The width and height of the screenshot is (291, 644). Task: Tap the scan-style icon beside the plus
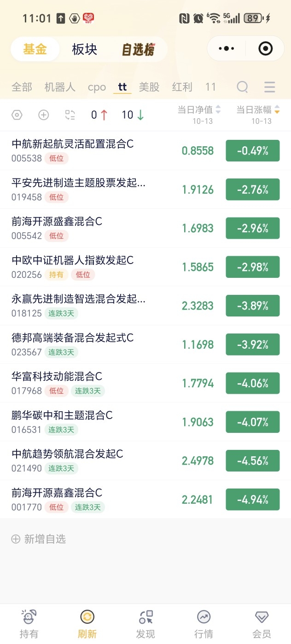70,115
